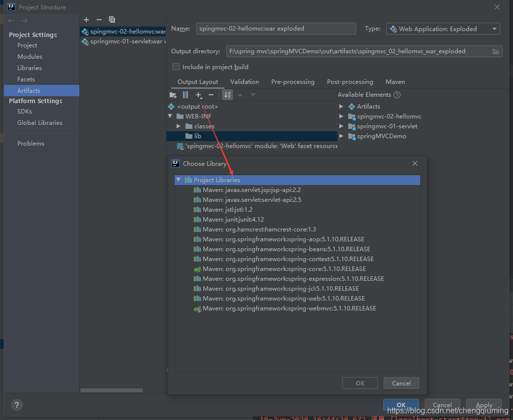The height and width of the screenshot is (420, 513).
Task: Close the Choose Library dialog
Action: [415, 163]
